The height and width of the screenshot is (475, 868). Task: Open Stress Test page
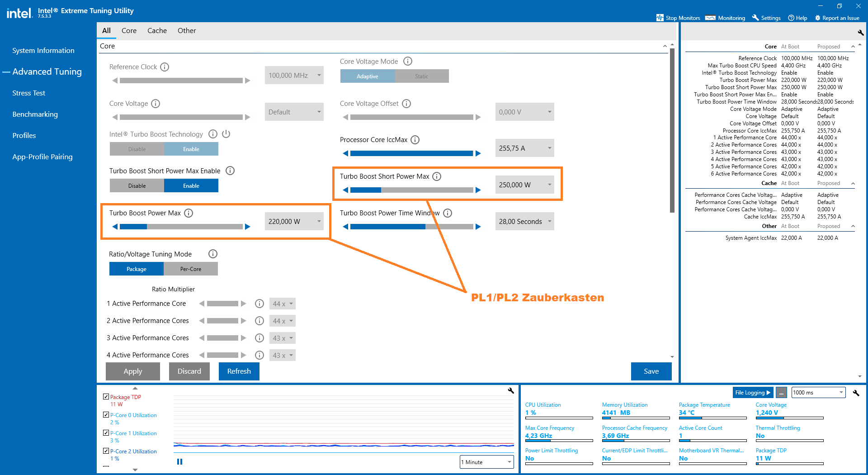29,93
